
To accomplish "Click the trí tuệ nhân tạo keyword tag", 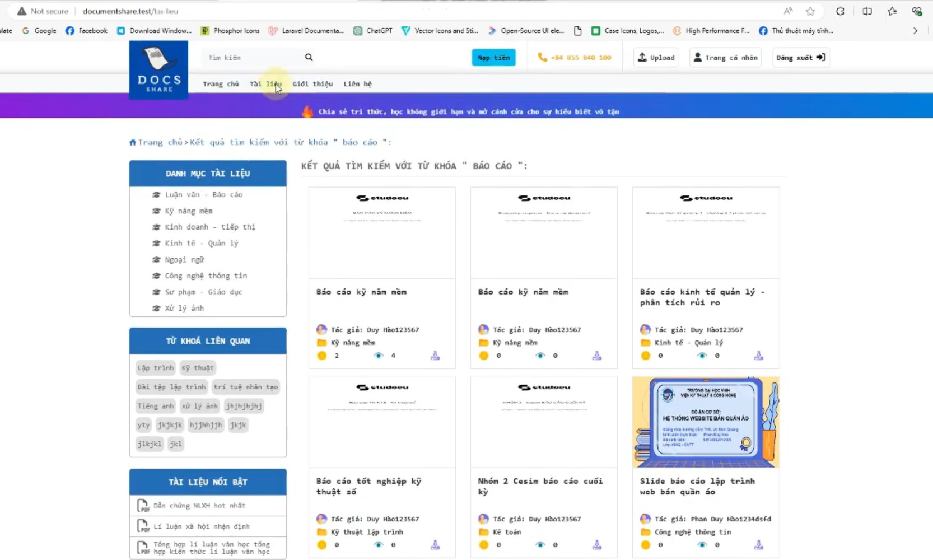I will tap(246, 387).
